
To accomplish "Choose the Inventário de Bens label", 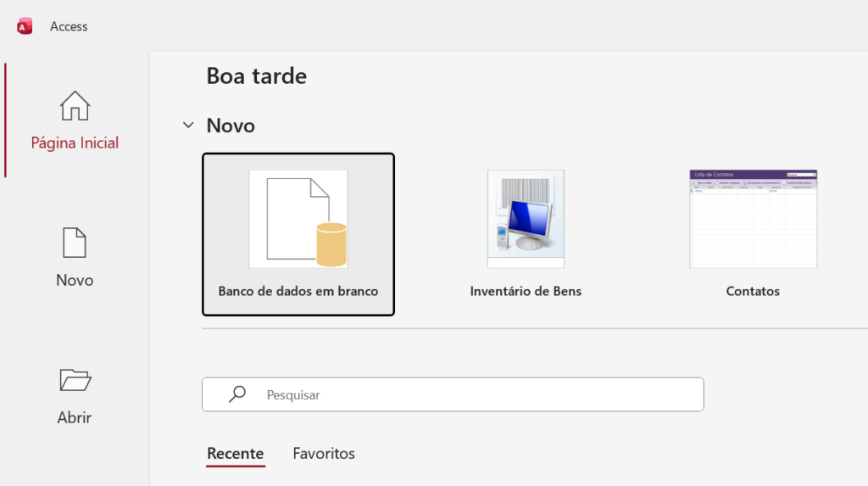I will [526, 291].
